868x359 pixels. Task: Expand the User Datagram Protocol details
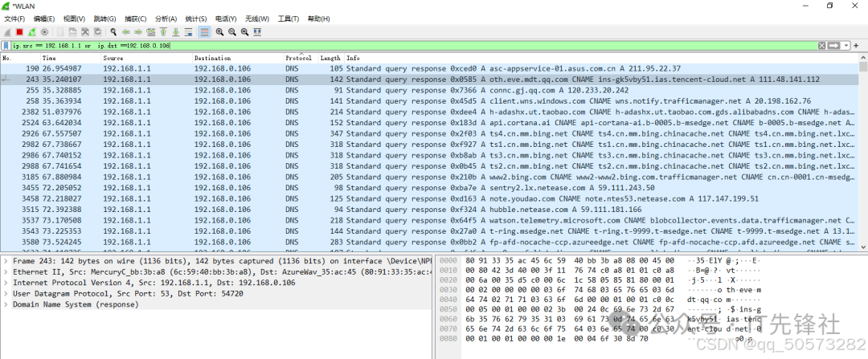[x=6, y=294]
